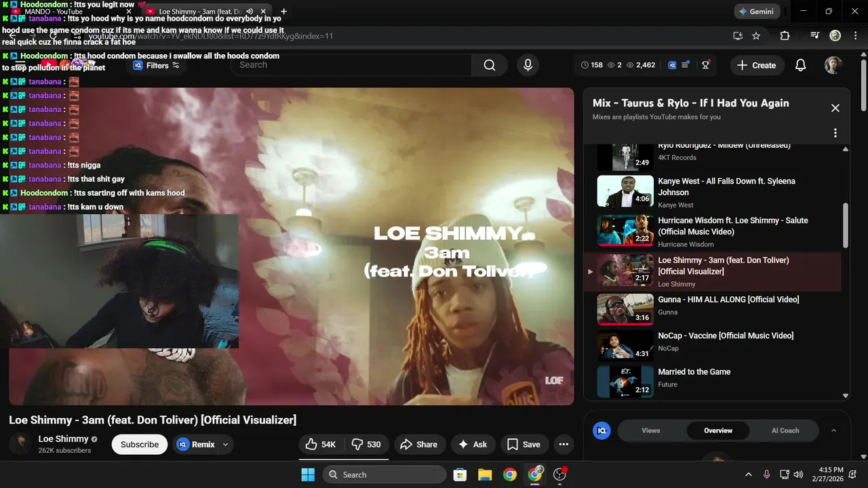Click the YouTube search magnifier button

[490, 65]
